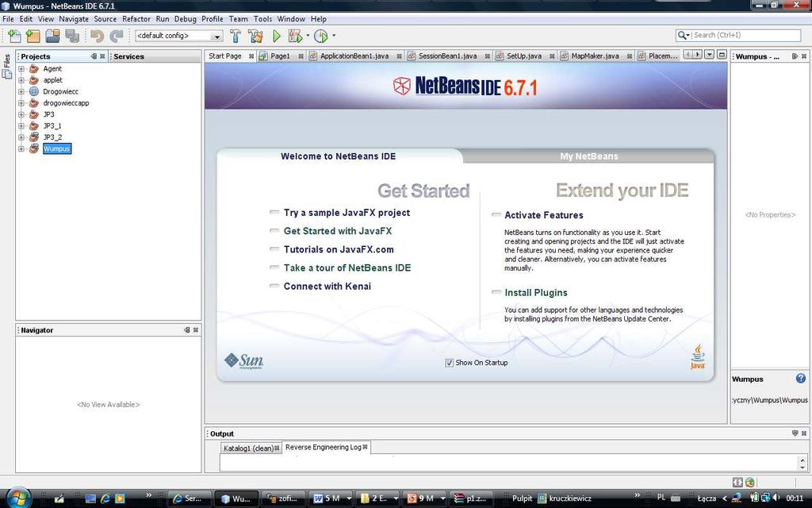Viewport: 812px width, 508px height.
Task: Expand the Drogowiecc project node
Action: (21, 91)
